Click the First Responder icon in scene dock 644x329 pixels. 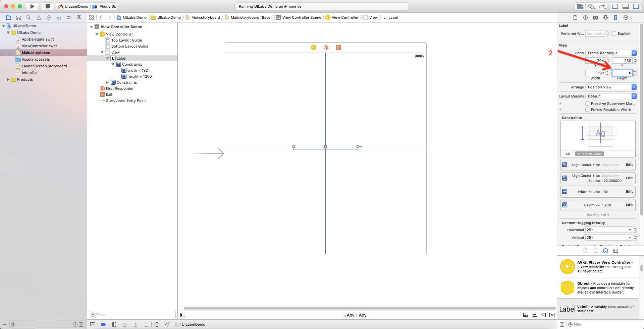pyautogui.click(x=326, y=48)
